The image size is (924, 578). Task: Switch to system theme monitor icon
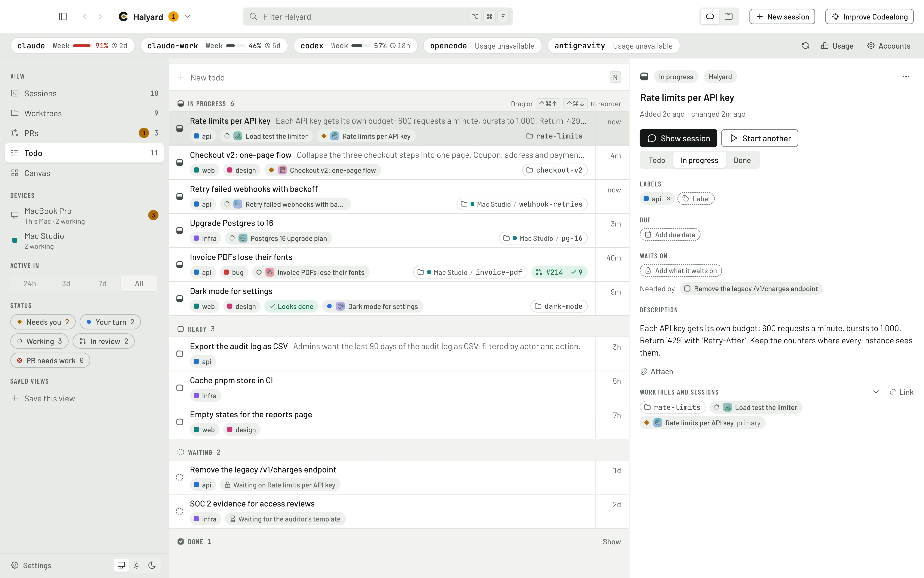(121, 565)
